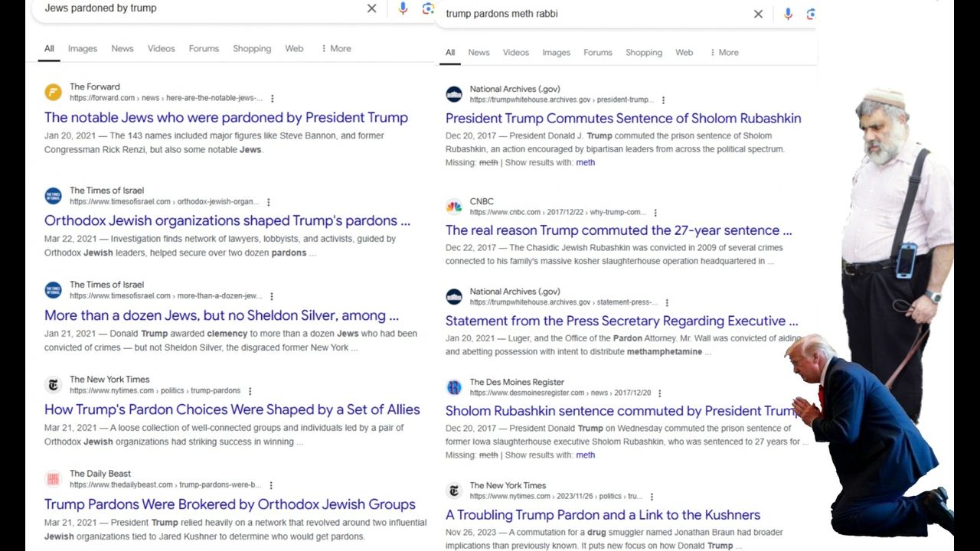Image resolution: width=980 pixels, height=551 pixels.
Task: Click Google Lens icon in left search bar
Action: point(428,8)
